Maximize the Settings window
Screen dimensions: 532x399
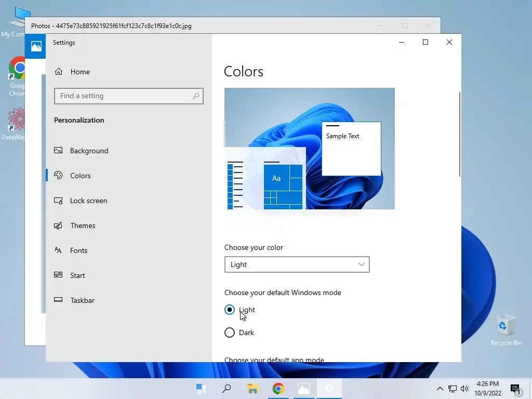coord(425,43)
